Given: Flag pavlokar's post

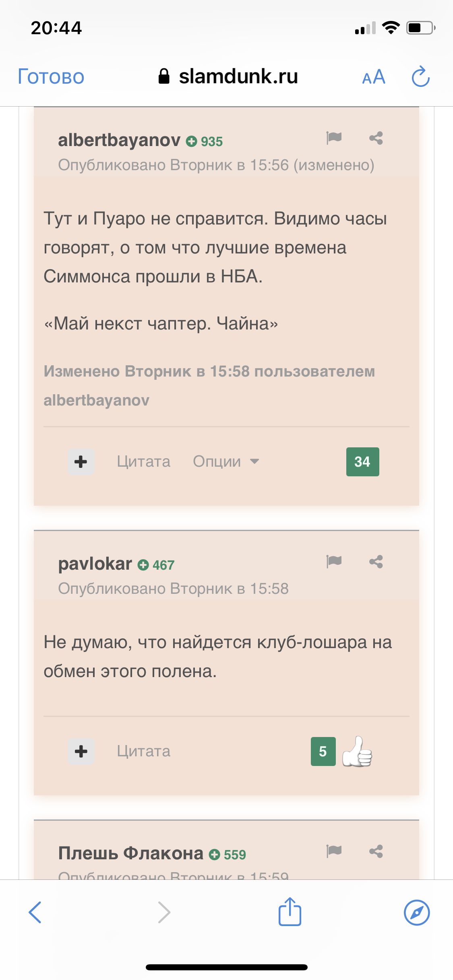Looking at the screenshot, I should (334, 561).
